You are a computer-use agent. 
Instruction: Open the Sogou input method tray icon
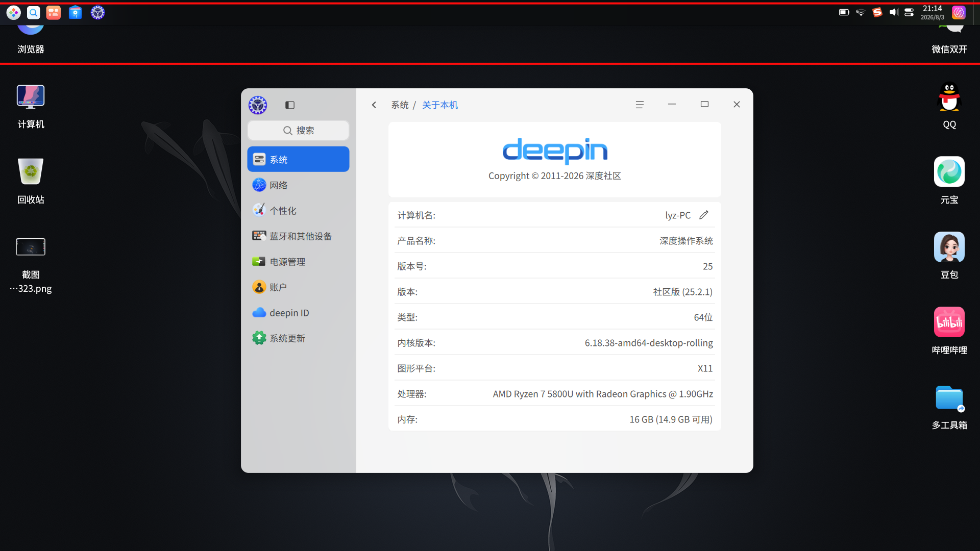click(x=877, y=12)
